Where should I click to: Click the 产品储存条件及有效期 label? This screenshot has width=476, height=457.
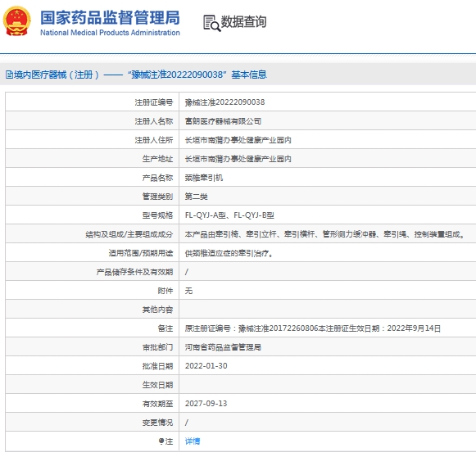pos(135,272)
